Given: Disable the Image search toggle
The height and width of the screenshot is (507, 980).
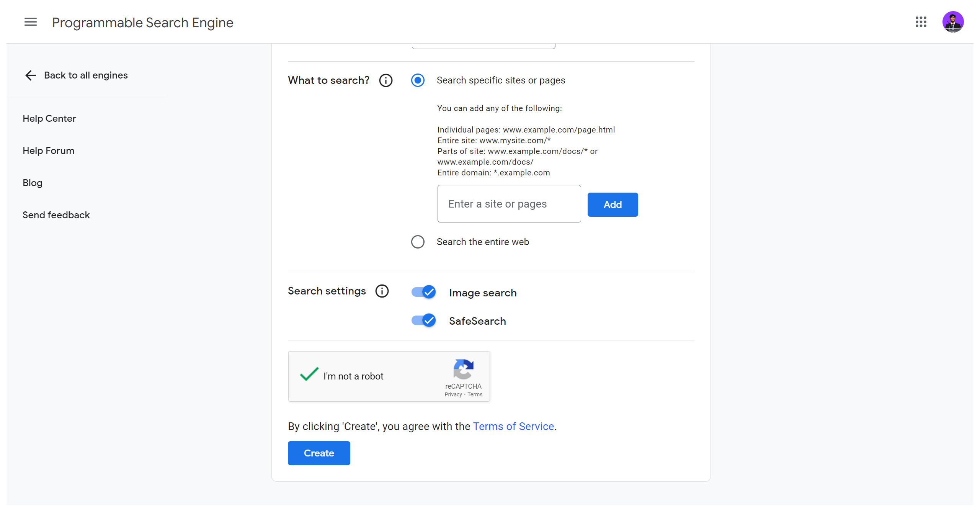Looking at the screenshot, I should tap(423, 292).
